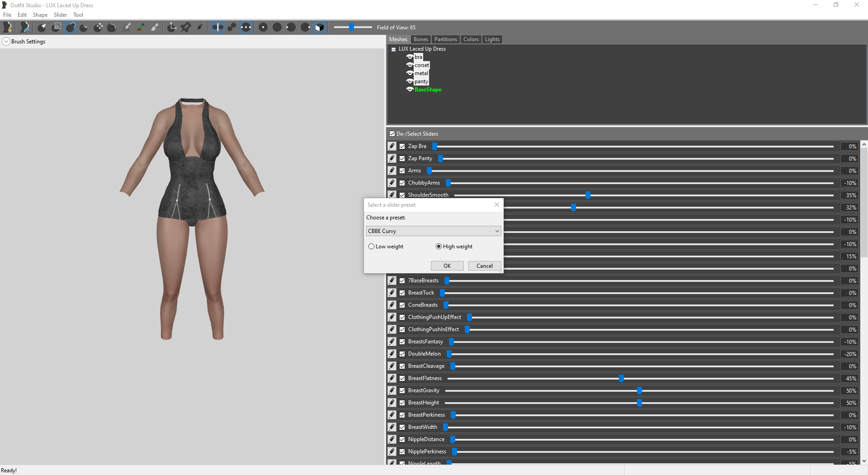Click edit pencil icon for BreastGravity slider

(x=392, y=390)
